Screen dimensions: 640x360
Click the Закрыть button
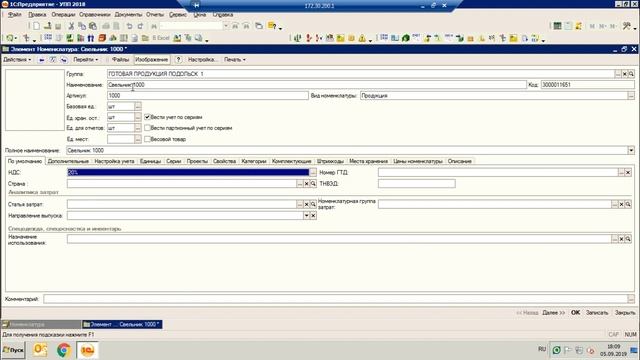pyautogui.click(x=625, y=313)
